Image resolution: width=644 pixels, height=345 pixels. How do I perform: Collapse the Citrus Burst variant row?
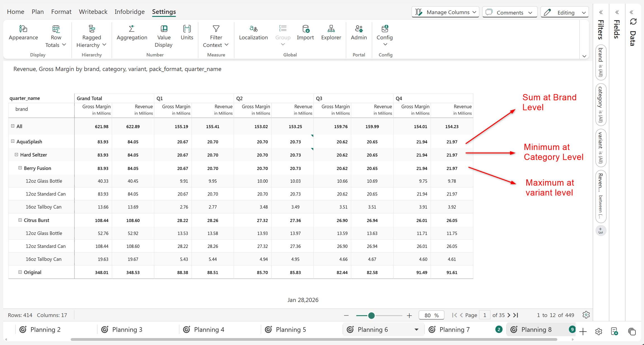pyautogui.click(x=20, y=220)
